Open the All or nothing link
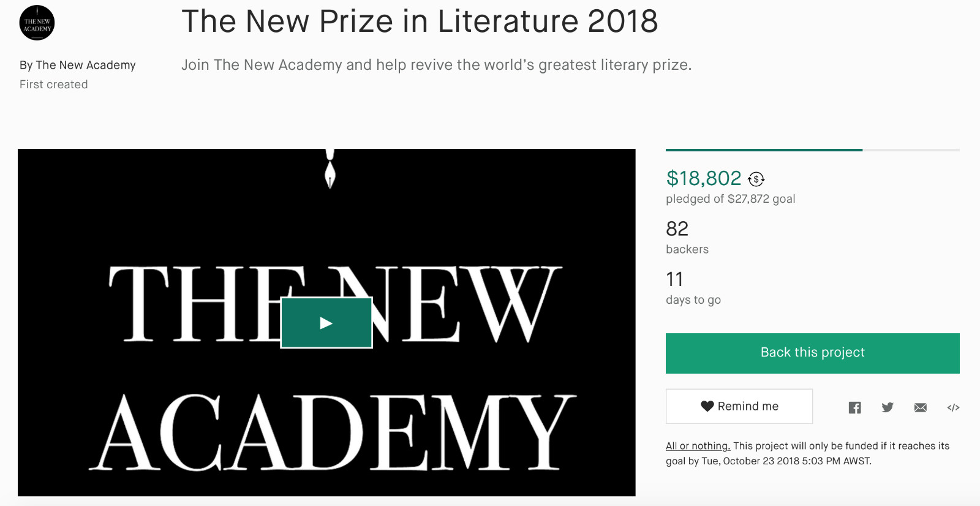Viewport: 980px width, 506px height. (698, 446)
